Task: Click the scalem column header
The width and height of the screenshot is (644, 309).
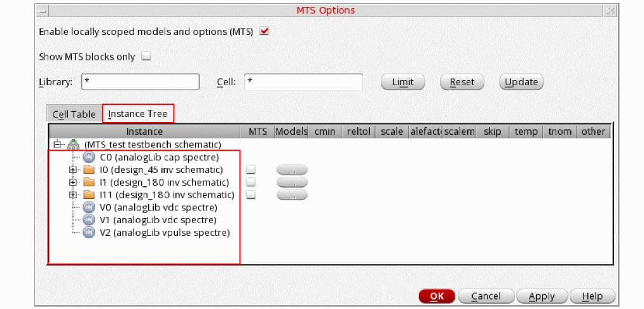Action: pos(459,132)
